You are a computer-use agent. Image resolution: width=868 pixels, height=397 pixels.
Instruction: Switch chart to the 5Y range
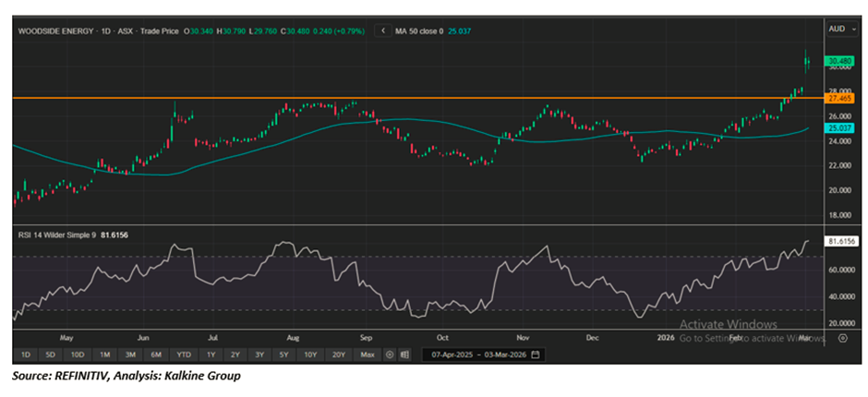[x=284, y=355]
